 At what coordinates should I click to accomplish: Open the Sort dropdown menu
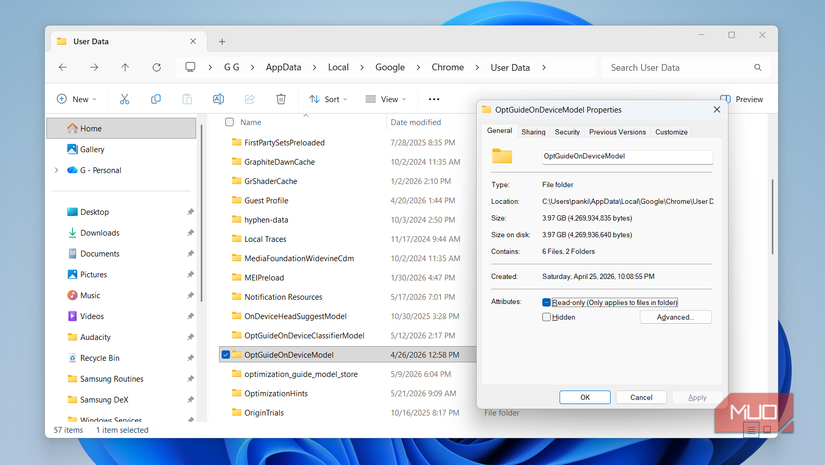tap(328, 99)
